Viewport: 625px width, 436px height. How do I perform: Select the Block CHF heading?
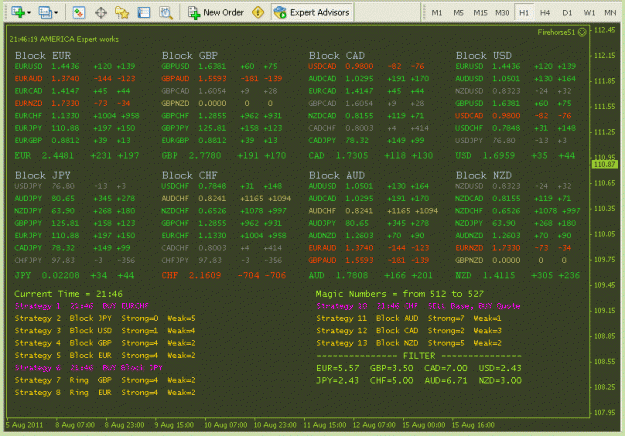point(190,175)
